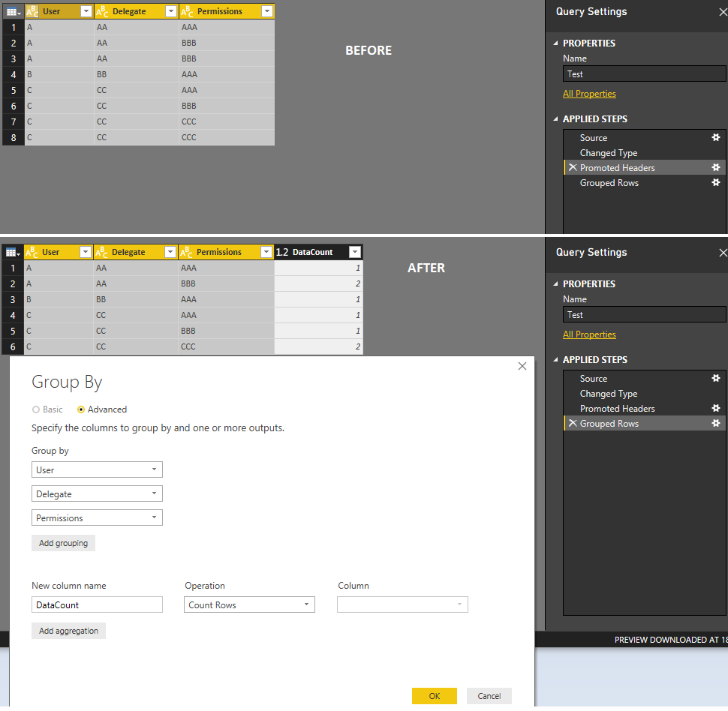Open Promoted Headers gear in top Query Settings
Viewport: 728px width, 711px height.
716,167
